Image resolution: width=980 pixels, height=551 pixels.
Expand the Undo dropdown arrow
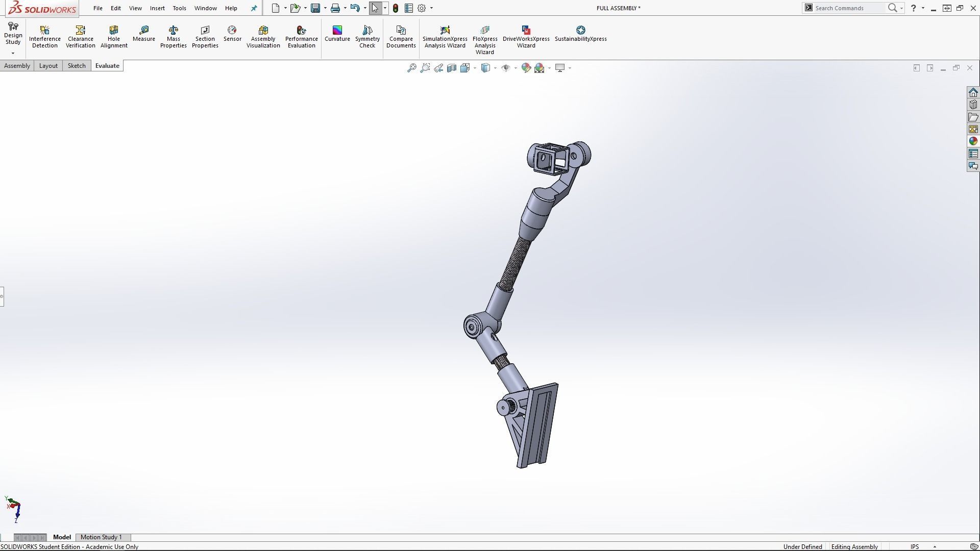coord(365,8)
